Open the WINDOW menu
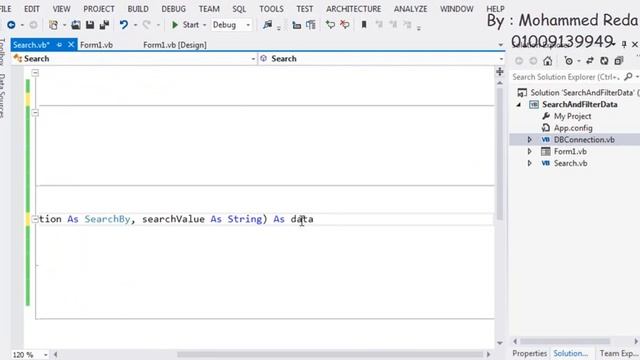The image size is (640, 360). (457, 9)
